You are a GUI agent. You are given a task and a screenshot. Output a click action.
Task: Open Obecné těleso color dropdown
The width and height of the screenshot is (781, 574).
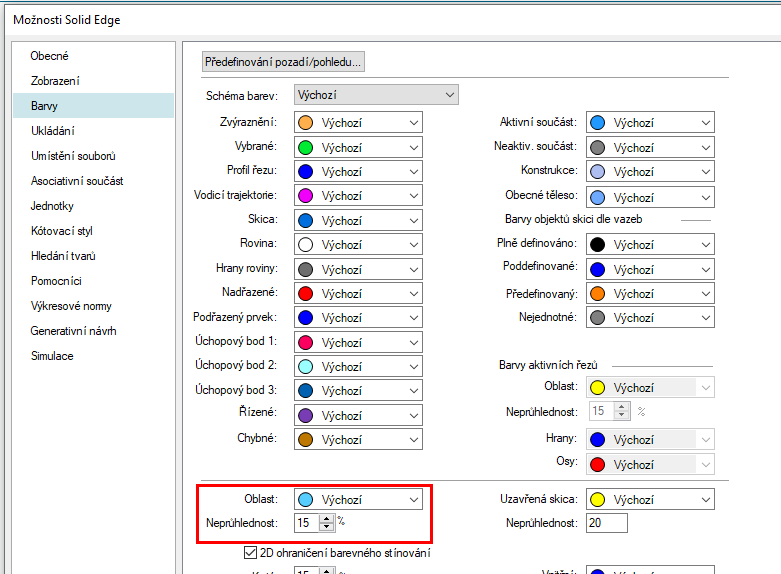(x=650, y=197)
